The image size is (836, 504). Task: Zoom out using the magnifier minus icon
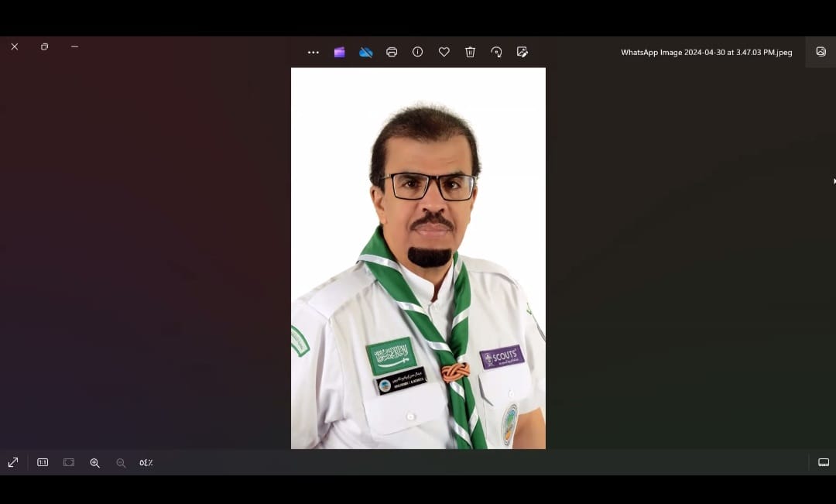pos(121,463)
